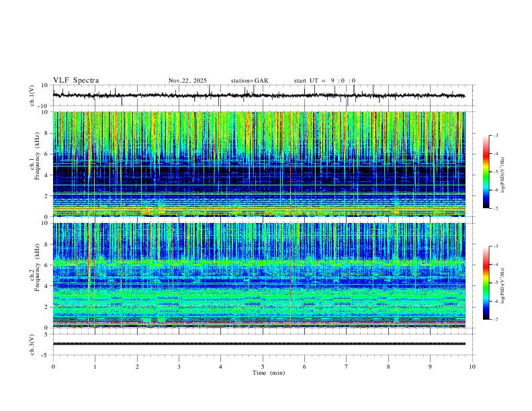532x411 pixels.
Task: Click the "8" kHz tick on ch.1 frequency axis
Action: tap(47, 133)
